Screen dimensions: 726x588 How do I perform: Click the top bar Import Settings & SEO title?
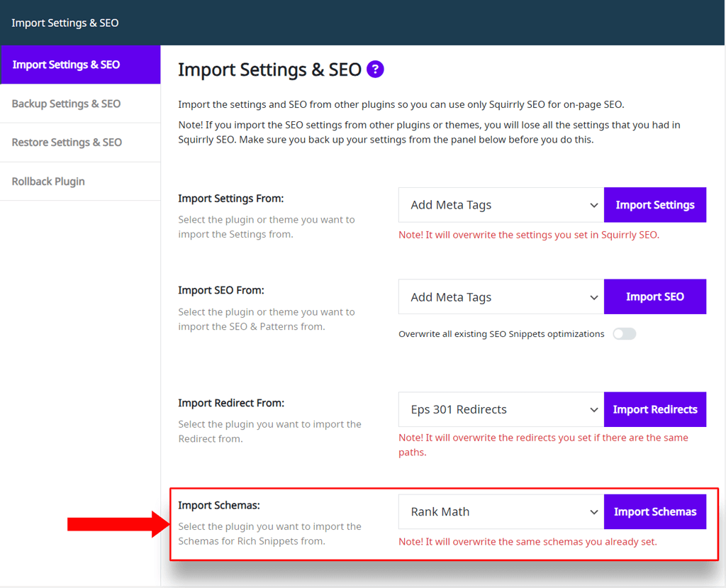(65, 23)
